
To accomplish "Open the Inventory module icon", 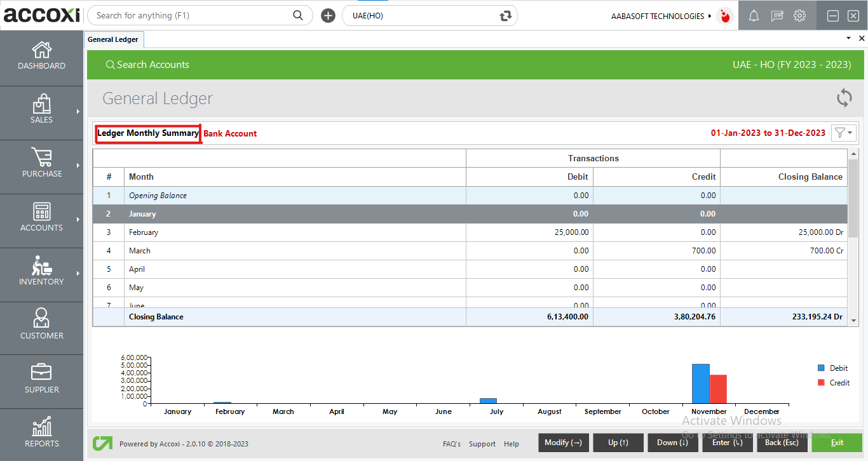I will [41, 265].
